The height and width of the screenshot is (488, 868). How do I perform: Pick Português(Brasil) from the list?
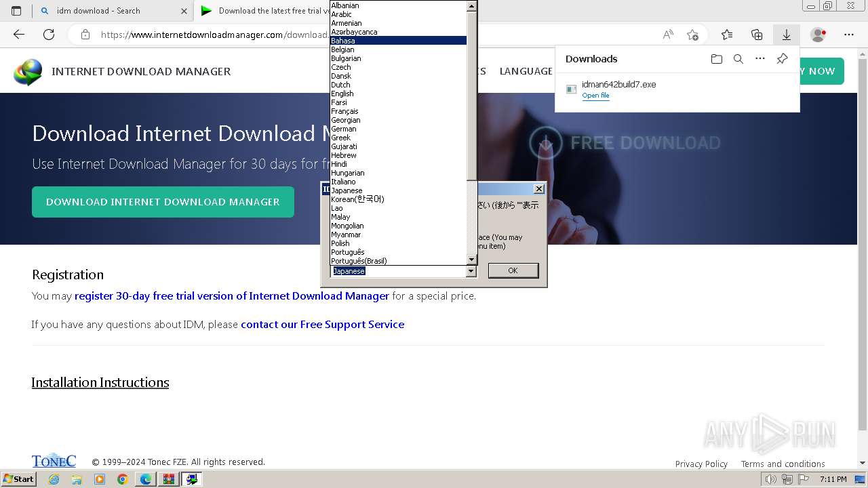(x=399, y=261)
